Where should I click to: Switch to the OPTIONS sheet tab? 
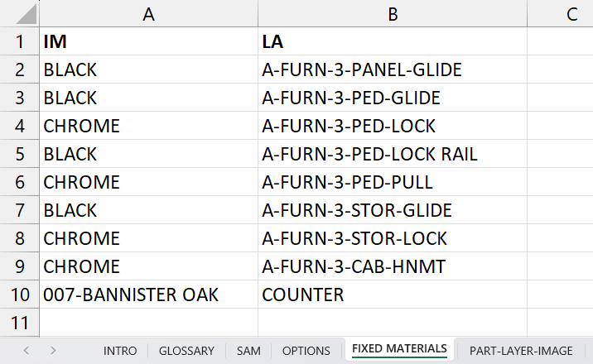[x=306, y=351]
